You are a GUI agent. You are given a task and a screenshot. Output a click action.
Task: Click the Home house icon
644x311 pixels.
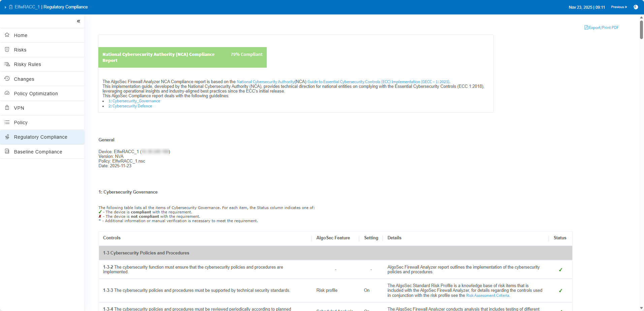click(x=7, y=35)
